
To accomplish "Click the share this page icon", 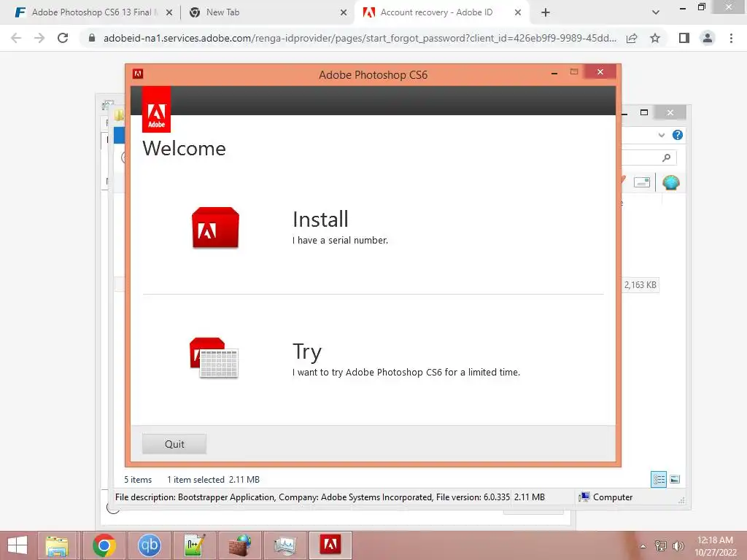I will pos(632,38).
